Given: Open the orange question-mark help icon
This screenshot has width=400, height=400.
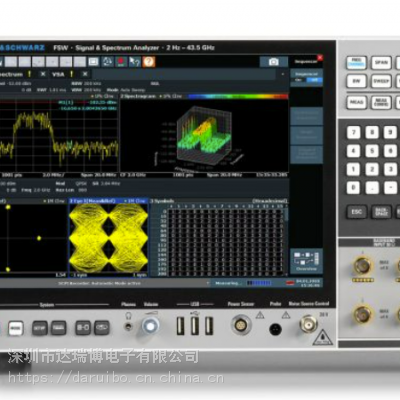Looking at the screenshot, I should (x=149, y=62).
